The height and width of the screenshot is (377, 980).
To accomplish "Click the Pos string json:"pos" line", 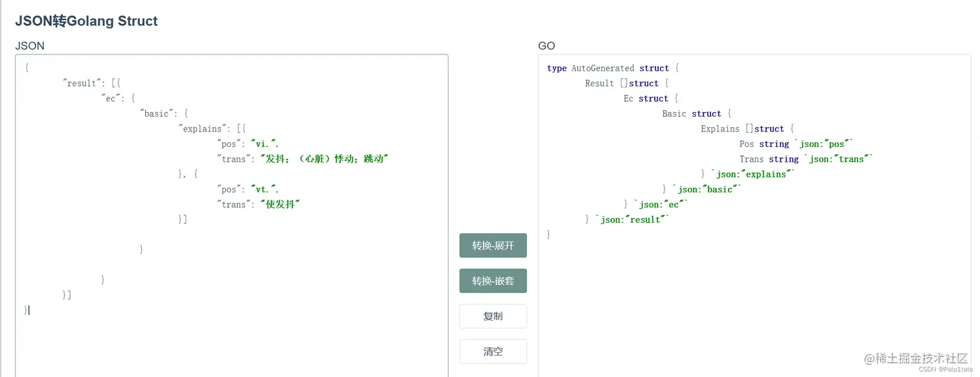I will [797, 144].
